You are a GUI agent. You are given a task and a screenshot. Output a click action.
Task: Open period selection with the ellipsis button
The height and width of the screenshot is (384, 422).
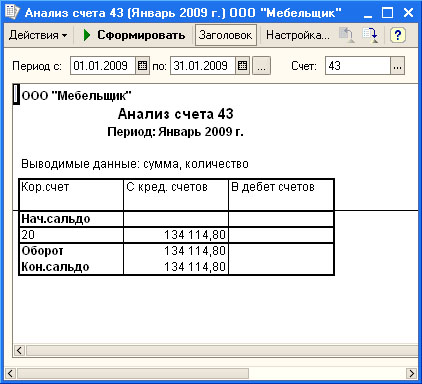pos(261,66)
